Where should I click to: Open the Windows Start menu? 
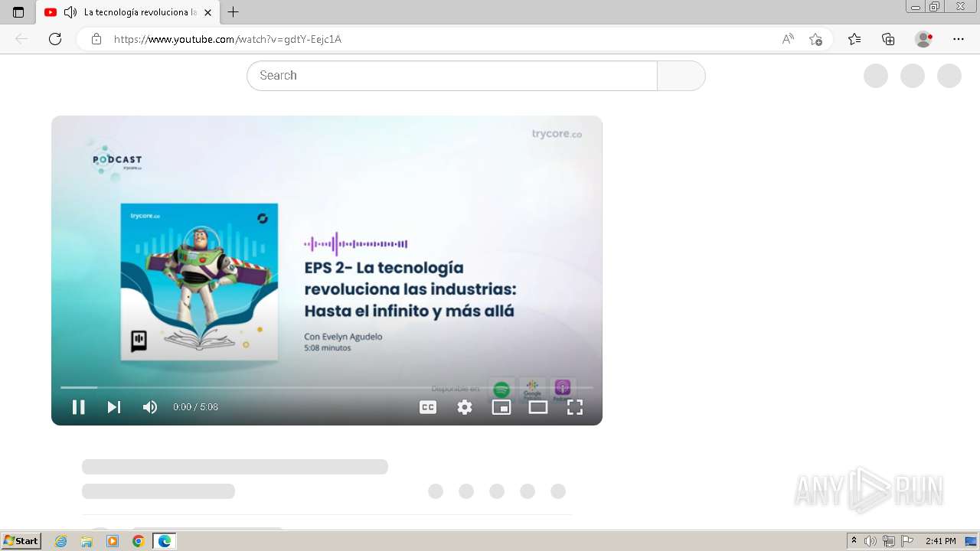[x=21, y=541]
